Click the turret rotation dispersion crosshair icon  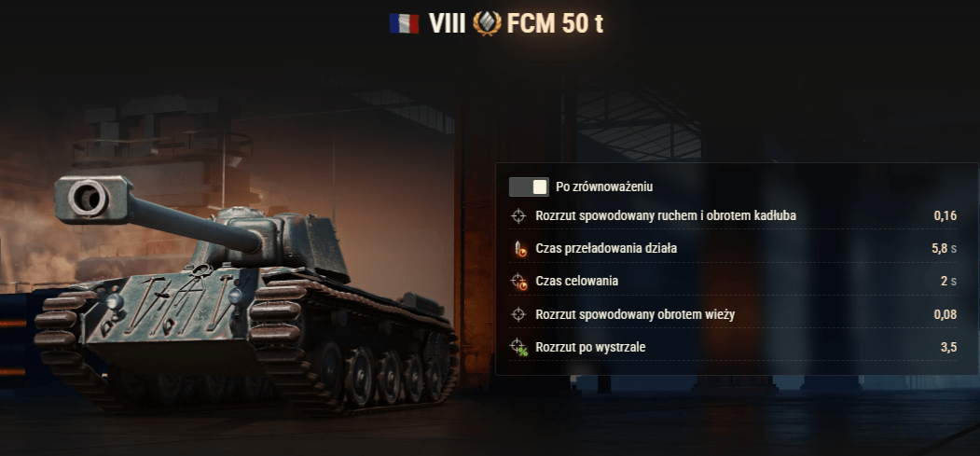coord(518,314)
